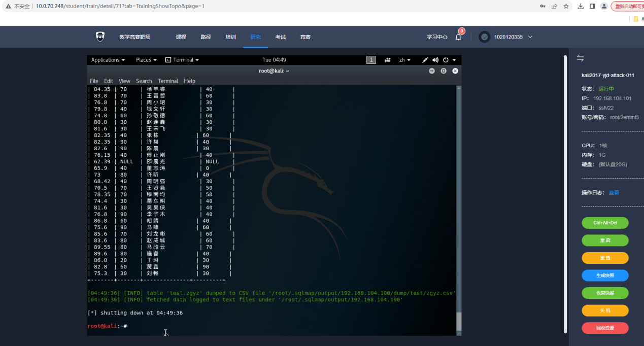Open the browser downloads icon
The image size is (644, 346).
[581, 6]
